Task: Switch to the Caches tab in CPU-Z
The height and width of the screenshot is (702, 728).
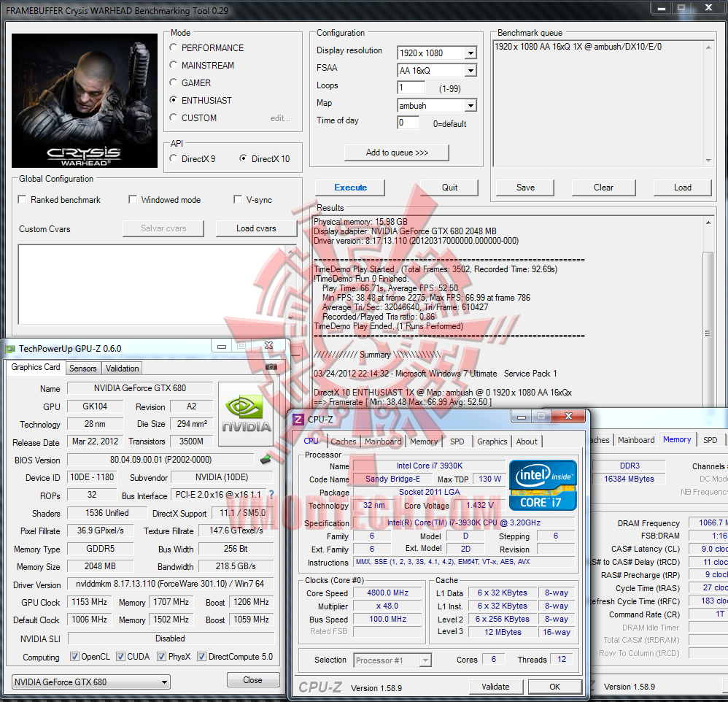Action: point(344,441)
